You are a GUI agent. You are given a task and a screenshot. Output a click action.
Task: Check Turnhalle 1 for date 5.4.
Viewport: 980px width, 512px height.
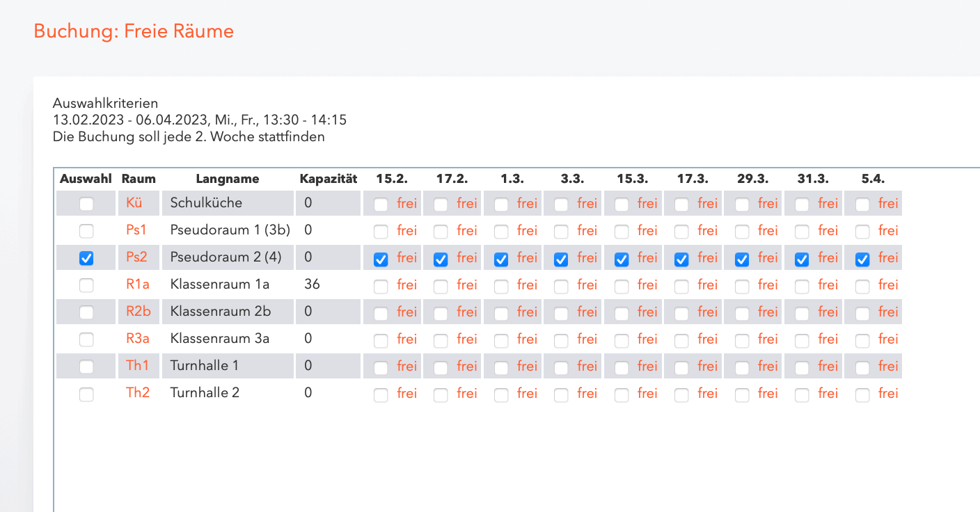[862, 367]
